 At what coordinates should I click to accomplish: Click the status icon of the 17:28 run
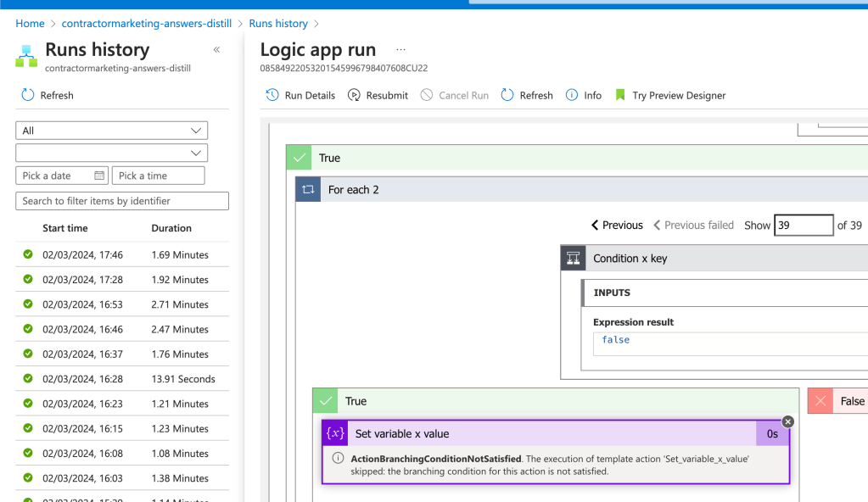28,280
